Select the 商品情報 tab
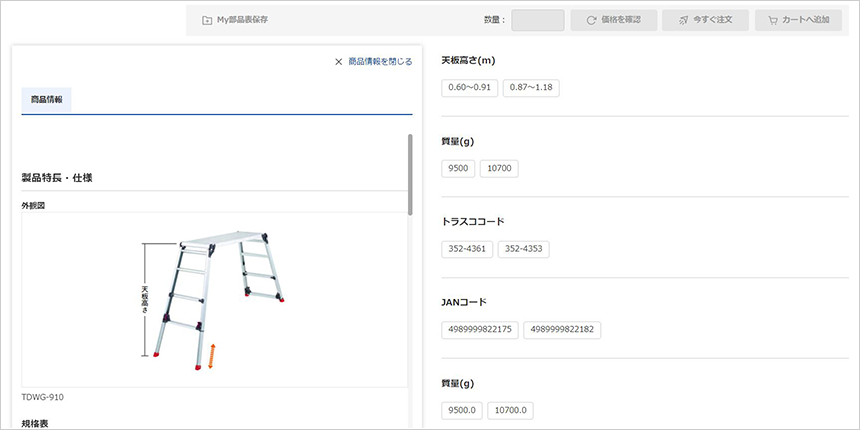860x430 pixels. (x=46, y=100)
